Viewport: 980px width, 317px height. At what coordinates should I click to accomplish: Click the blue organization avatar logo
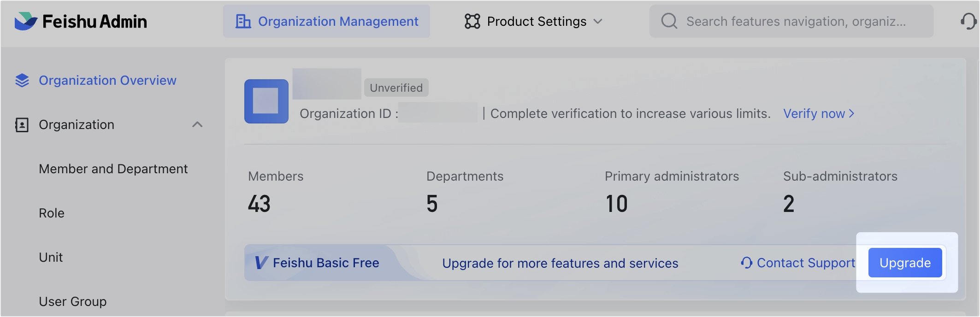tap(266, 101)
